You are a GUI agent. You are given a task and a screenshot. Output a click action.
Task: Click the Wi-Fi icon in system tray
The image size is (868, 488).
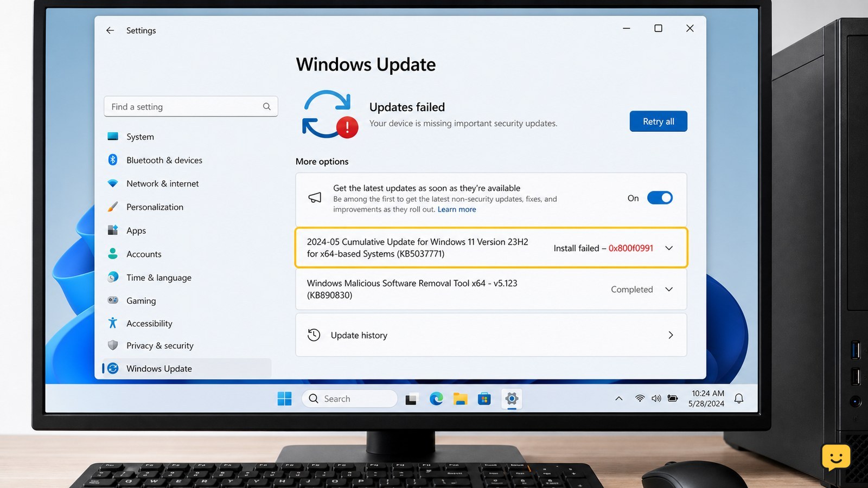(640, 399)
